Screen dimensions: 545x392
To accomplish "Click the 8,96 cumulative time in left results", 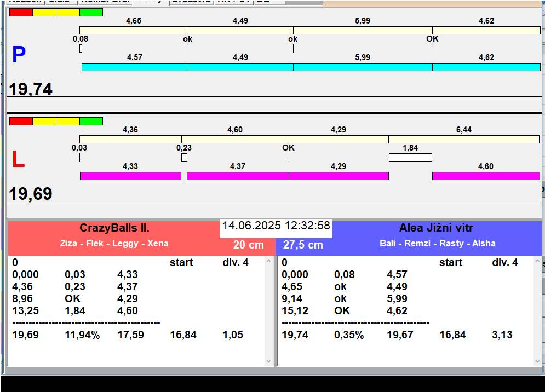I will (x=22, y=298).
